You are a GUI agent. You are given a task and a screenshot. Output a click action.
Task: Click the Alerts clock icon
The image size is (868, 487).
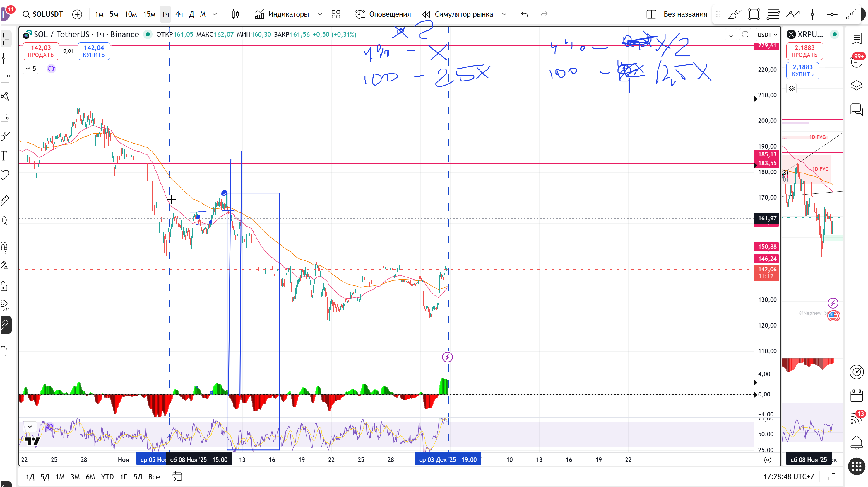coord(360,14)
